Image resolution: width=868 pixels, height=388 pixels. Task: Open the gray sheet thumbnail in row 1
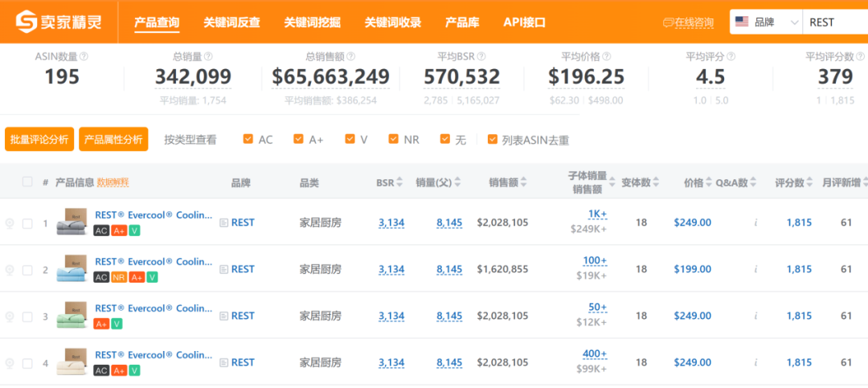click(72, 223)
